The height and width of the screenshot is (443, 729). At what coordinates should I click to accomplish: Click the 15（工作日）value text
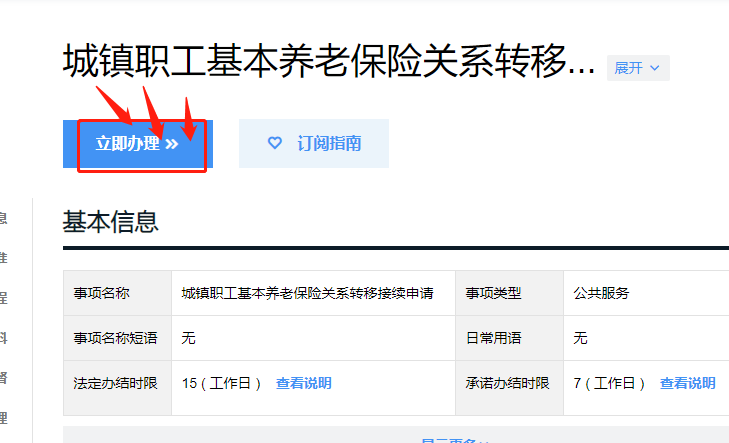tap(221, 383)
